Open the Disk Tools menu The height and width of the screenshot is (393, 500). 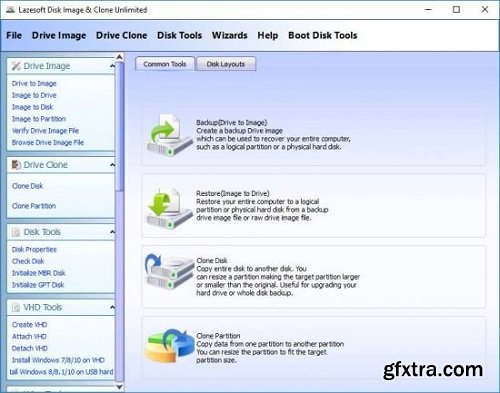tap(179, 35)
